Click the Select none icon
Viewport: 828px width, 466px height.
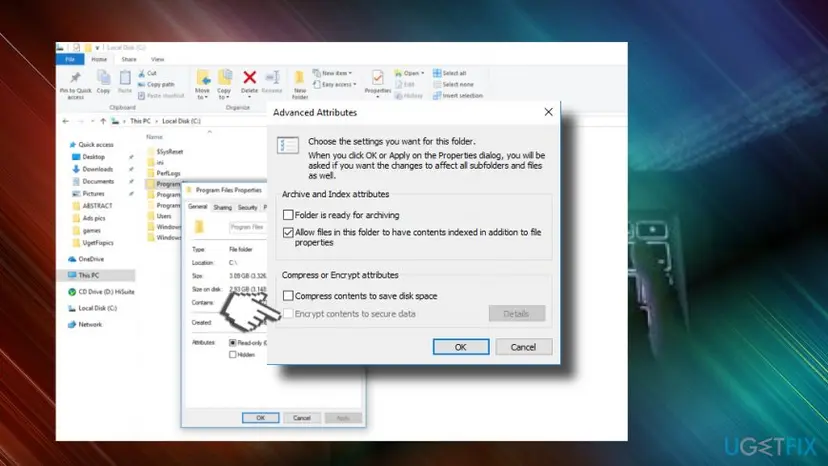click(437, 85)
